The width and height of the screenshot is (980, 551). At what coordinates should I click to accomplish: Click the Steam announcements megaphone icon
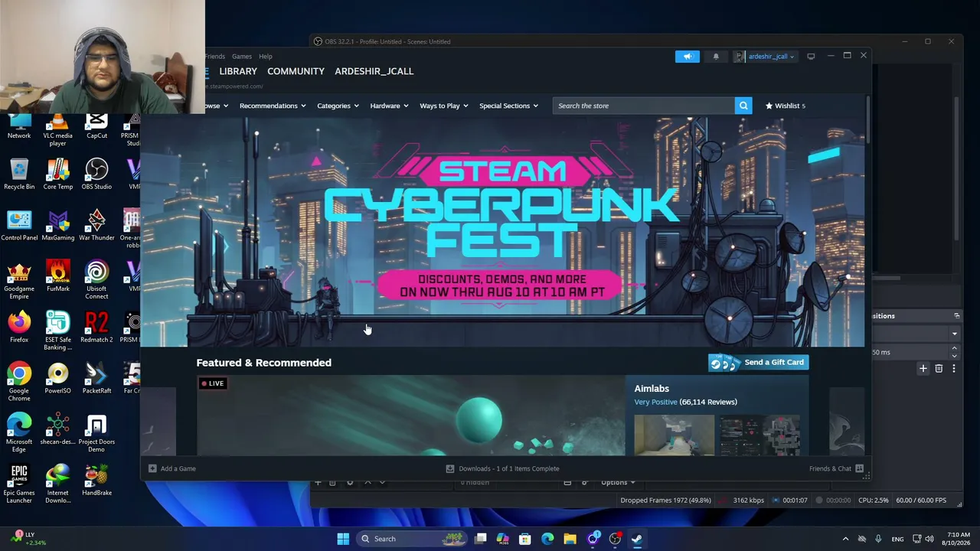[x=687, y=56]
